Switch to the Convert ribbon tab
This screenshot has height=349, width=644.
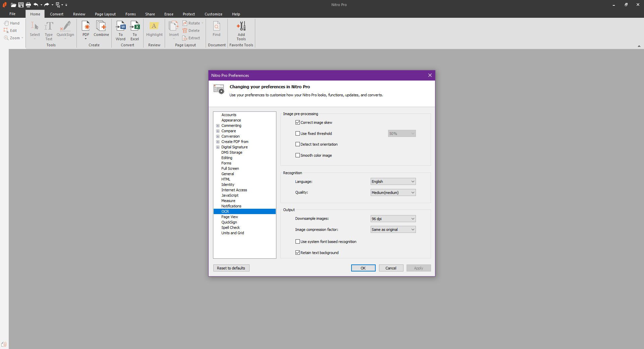coord(57,14)
